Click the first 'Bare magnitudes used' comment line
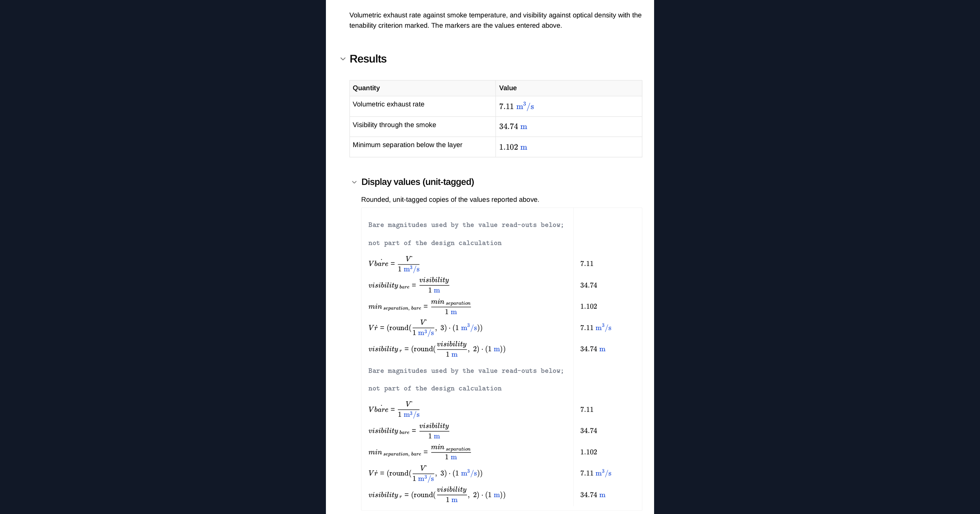This screenshot has height=514, width=980. (x=465, y=225)
